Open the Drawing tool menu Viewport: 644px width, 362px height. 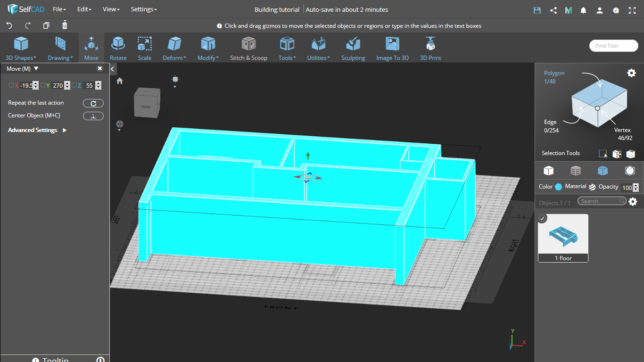coord(60,49)
